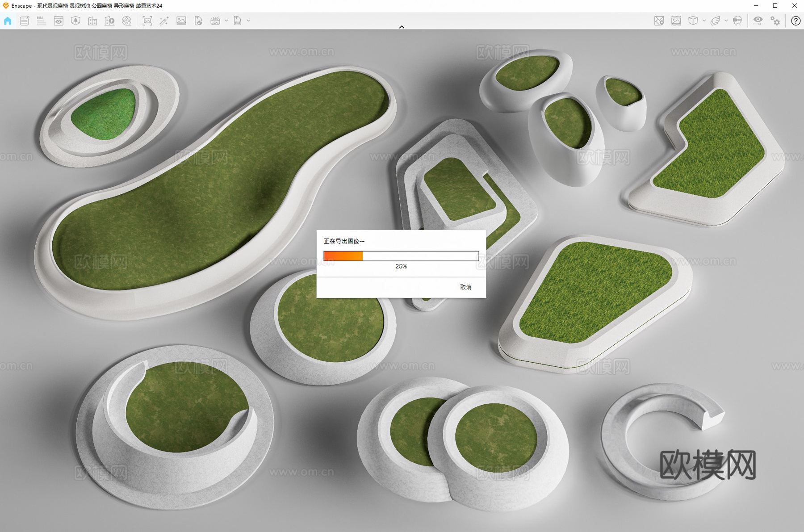Open the asset library buildings icon
Viewport: 804px width, 532px height.
click(92, 21)
